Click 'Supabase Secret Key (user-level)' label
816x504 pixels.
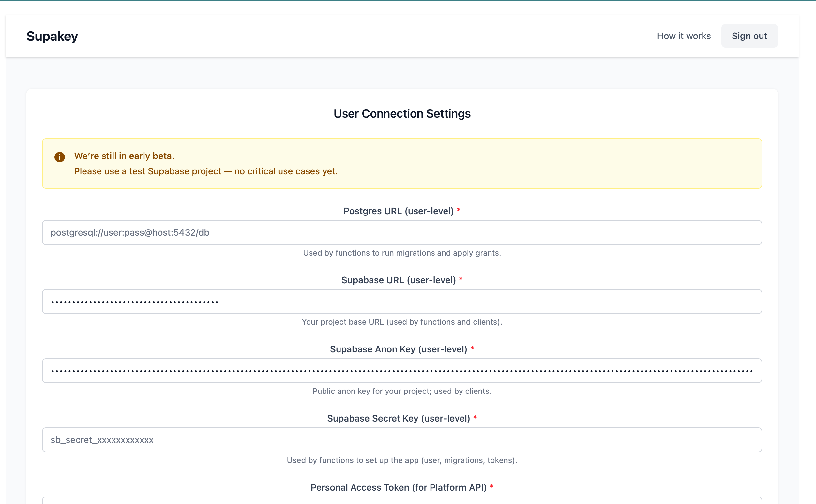coord(399,418)
